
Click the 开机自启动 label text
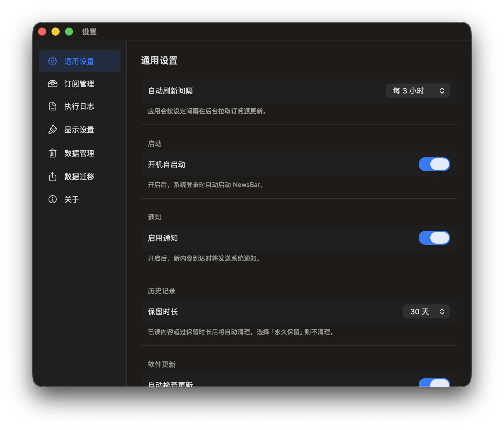[x=167, y=164]
